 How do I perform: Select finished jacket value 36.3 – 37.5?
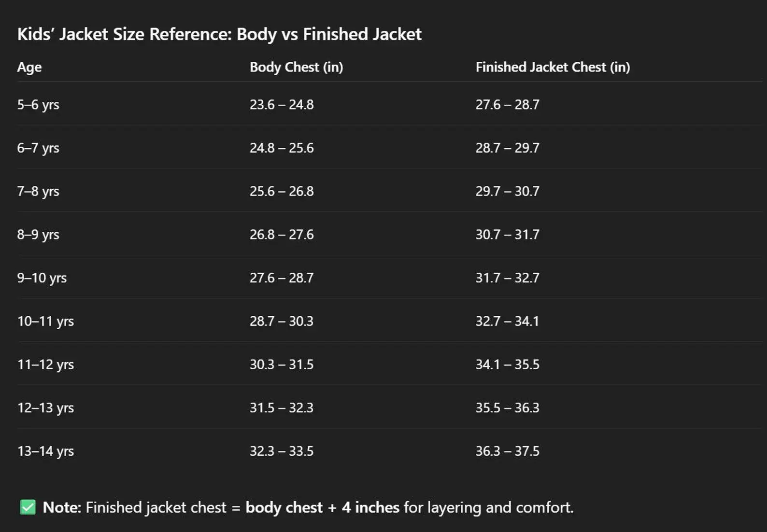507,451
